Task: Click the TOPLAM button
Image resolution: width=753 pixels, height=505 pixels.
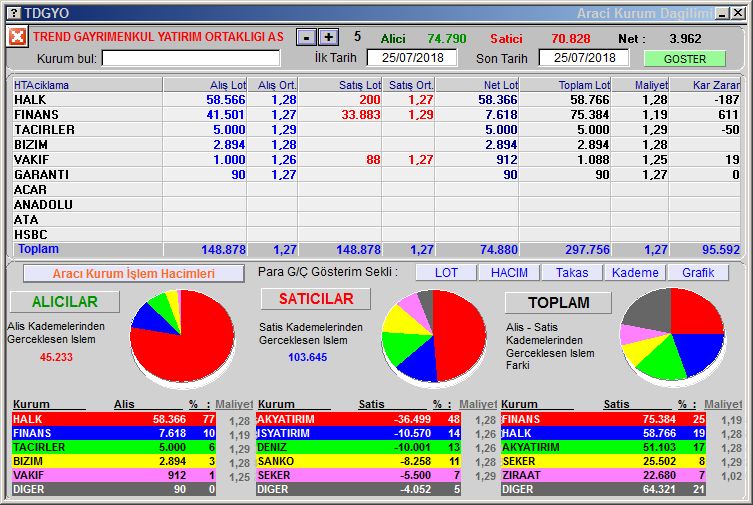Action: tap(559, 302)
